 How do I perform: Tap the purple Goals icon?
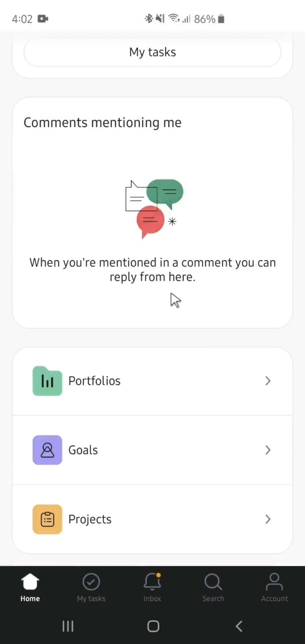(47, 450)
